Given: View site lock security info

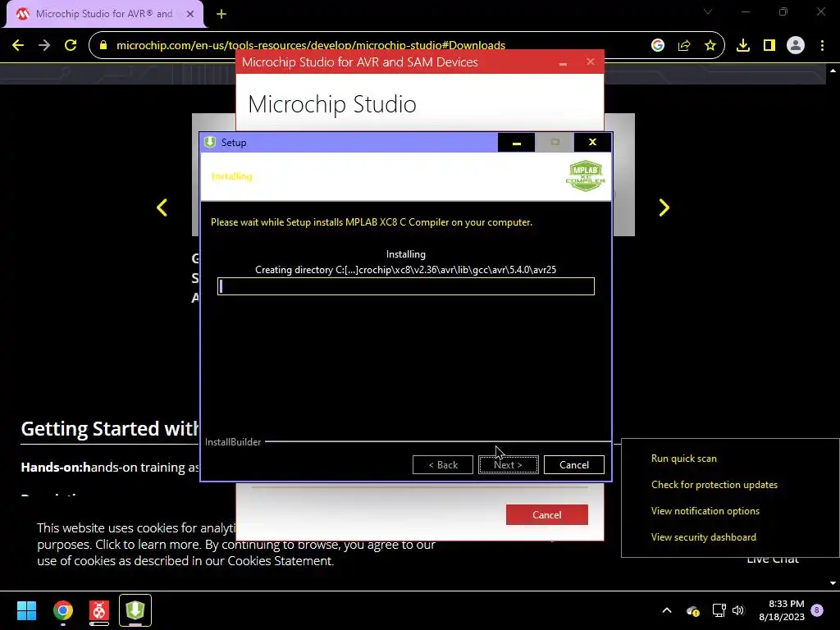Looking at the screenshot, I should tap(103, 46).
